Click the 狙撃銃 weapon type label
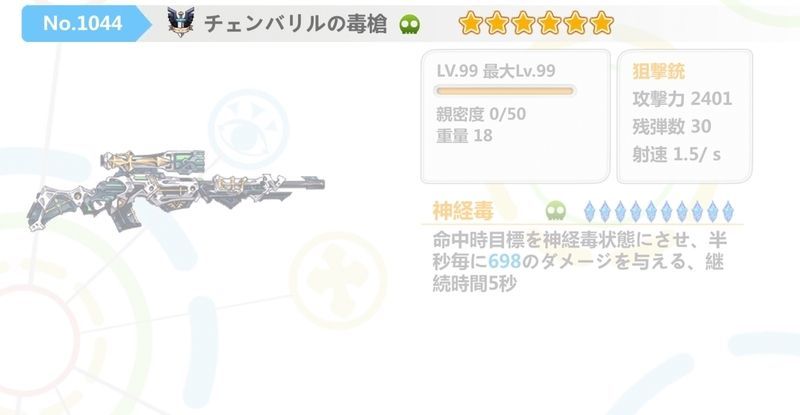 coord(658,71)
